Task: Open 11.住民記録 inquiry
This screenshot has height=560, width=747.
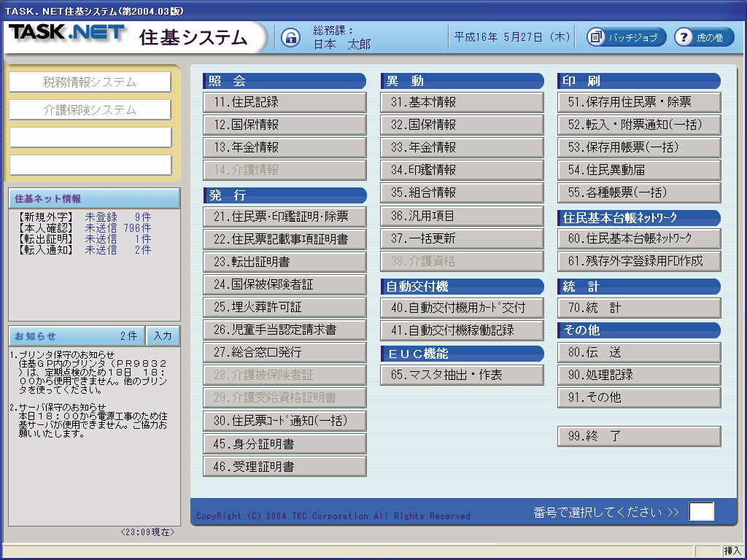Action: (x=285, y=102)
